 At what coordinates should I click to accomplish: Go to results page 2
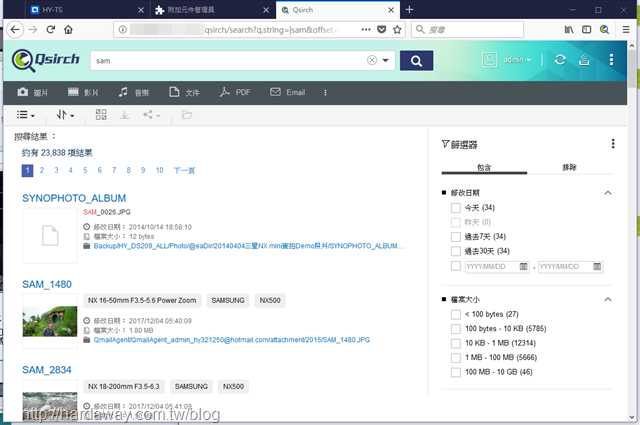pos(42,170)
